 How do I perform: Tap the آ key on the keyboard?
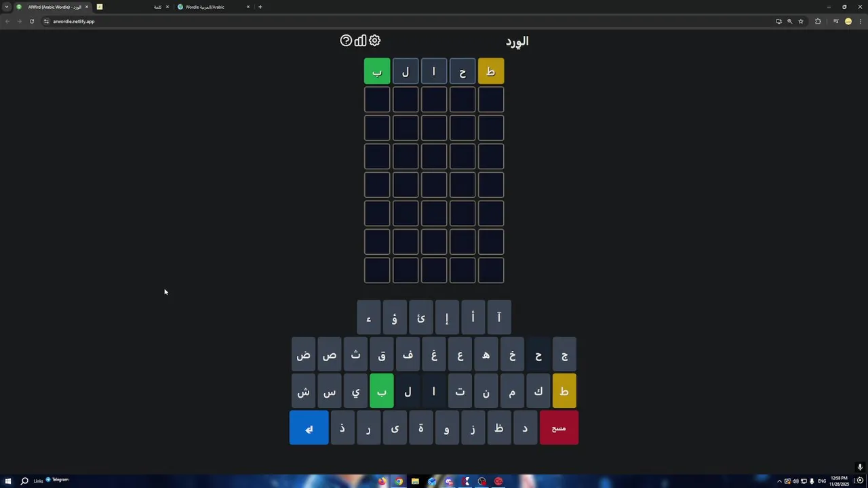click(x=499, y=318)
